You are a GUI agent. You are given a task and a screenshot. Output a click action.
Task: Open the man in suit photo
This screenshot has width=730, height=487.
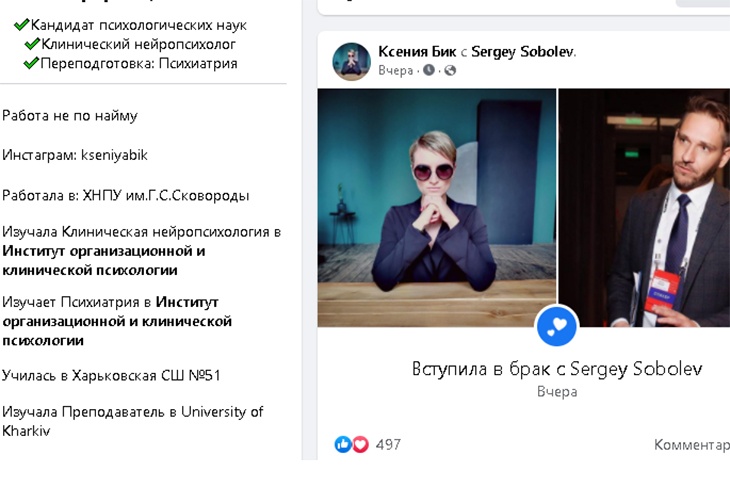(x=644, y=207)
